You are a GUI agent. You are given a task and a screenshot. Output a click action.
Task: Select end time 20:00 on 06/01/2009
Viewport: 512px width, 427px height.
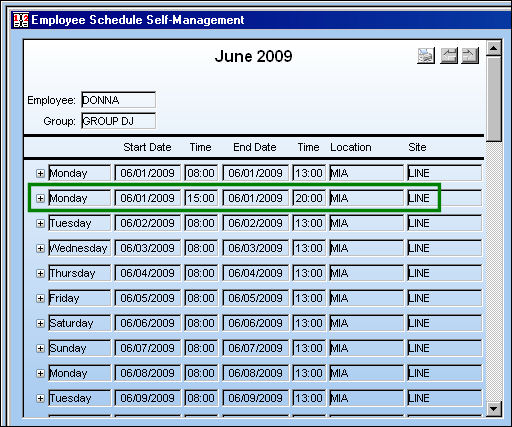coord(309,198)
